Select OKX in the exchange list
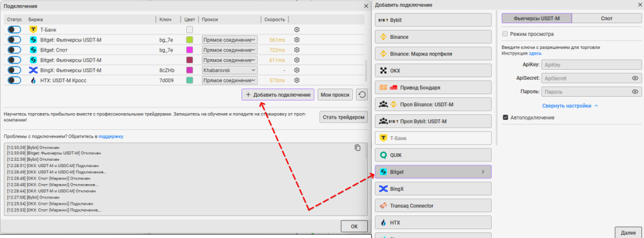 click(433, 70)
